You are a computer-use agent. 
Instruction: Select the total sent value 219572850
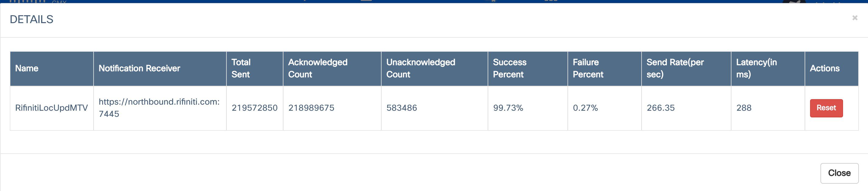[x=254, y=108]
